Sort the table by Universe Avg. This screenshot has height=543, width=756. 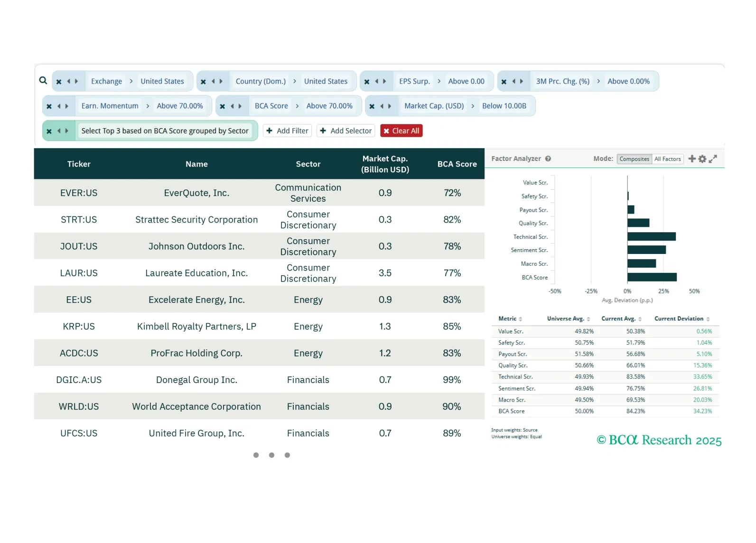(568, 319)
